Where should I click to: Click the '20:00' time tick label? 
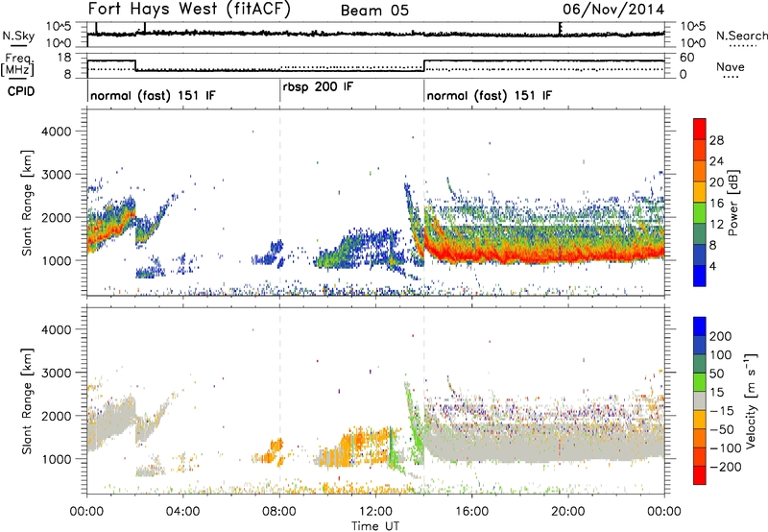tap(568, 512)
